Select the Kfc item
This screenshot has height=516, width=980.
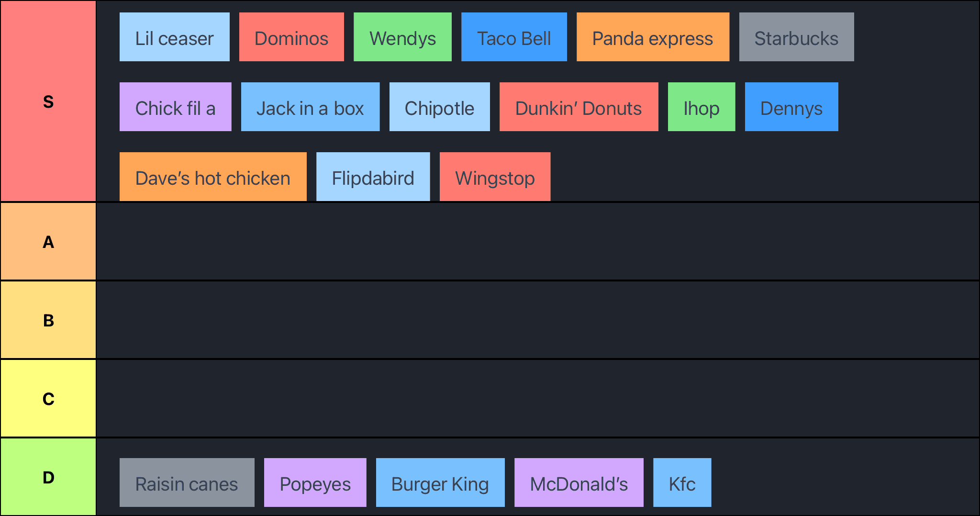(x=682, y=483)
